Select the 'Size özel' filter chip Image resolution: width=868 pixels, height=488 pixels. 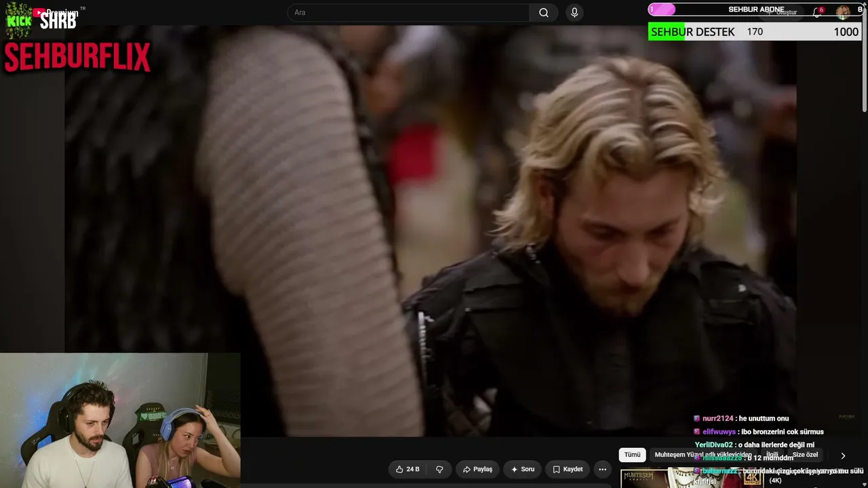806,455
